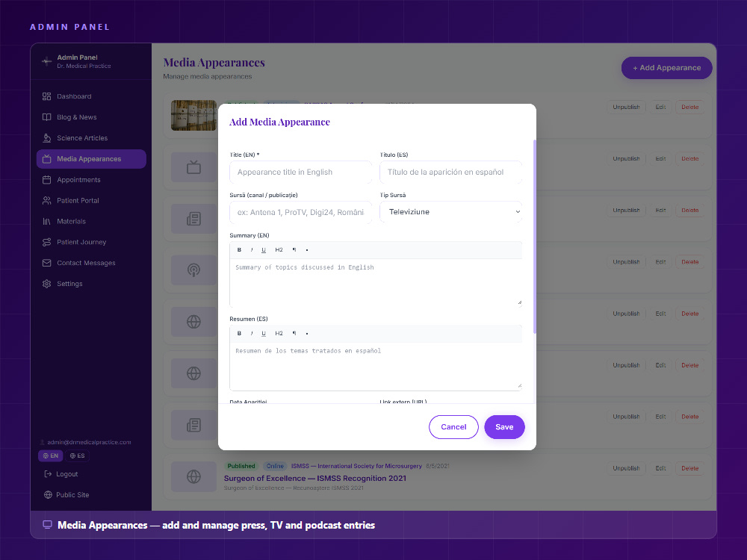
Task: Open Blog & News menu item
Action: pyautogui.click(x=91, y=117)
